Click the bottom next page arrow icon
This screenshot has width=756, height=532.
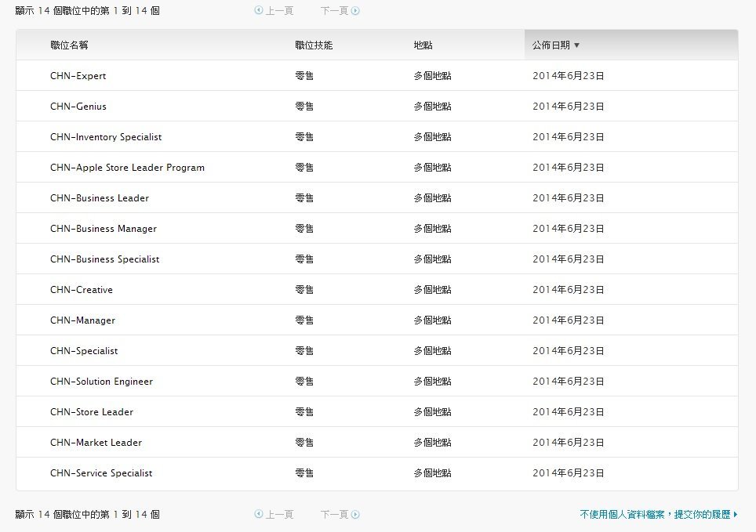[355, 515]
